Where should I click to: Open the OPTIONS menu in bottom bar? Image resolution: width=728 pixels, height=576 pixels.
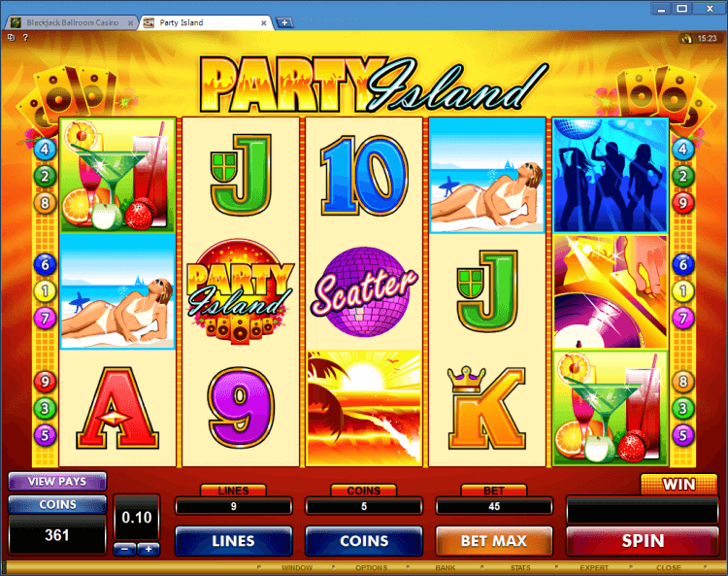click(x=371, y=567)
